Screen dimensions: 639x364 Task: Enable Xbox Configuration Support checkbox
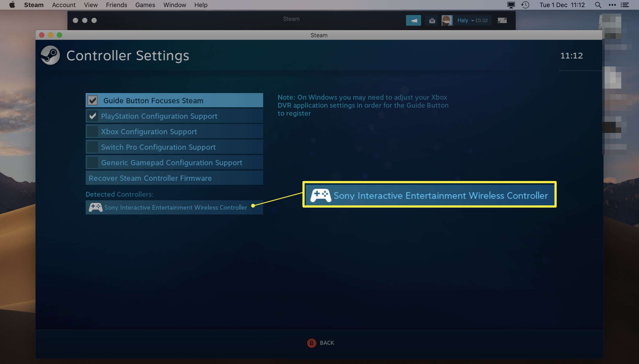pos(93,131)
